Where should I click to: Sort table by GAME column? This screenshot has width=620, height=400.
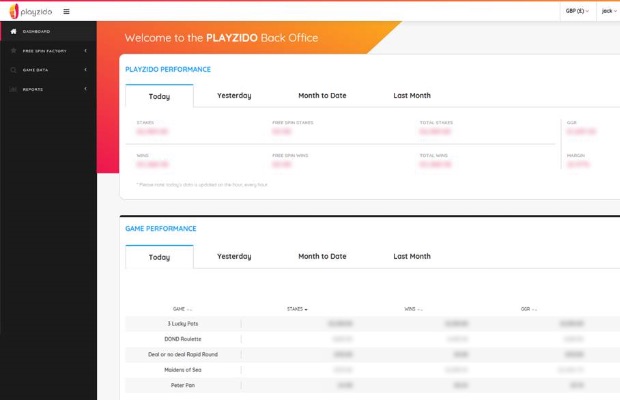coord(182,309)
